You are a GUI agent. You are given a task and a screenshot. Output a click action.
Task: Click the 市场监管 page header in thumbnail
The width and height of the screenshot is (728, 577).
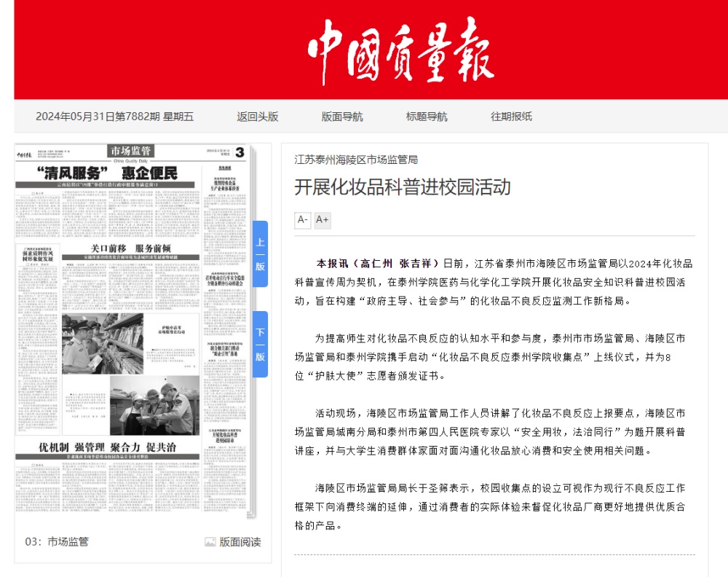pyautogui.click(x=130, y=151)
